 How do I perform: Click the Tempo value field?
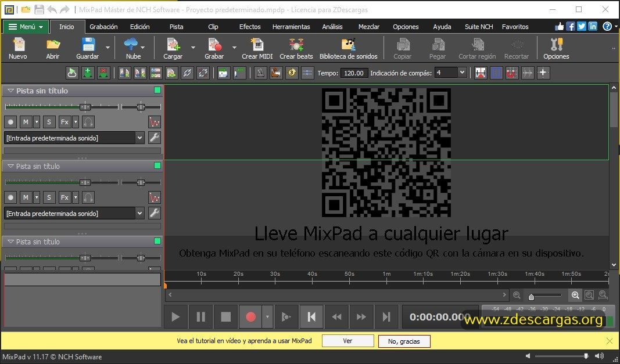click(x=353, y=73)
